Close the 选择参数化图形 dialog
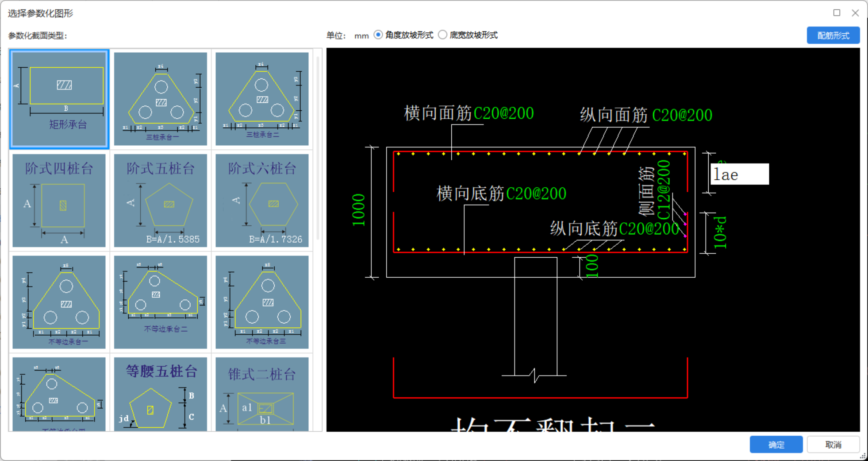The width and height of the screenshot is (868, 461). pyautogui.click(x=855, y=13)
